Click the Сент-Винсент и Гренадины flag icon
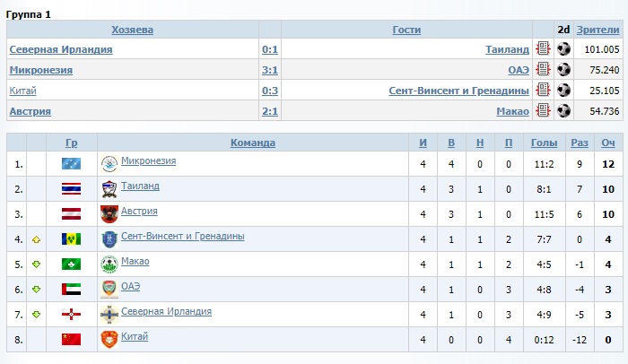The height and width of the screenshot is (364, 628). coord(71,238)
